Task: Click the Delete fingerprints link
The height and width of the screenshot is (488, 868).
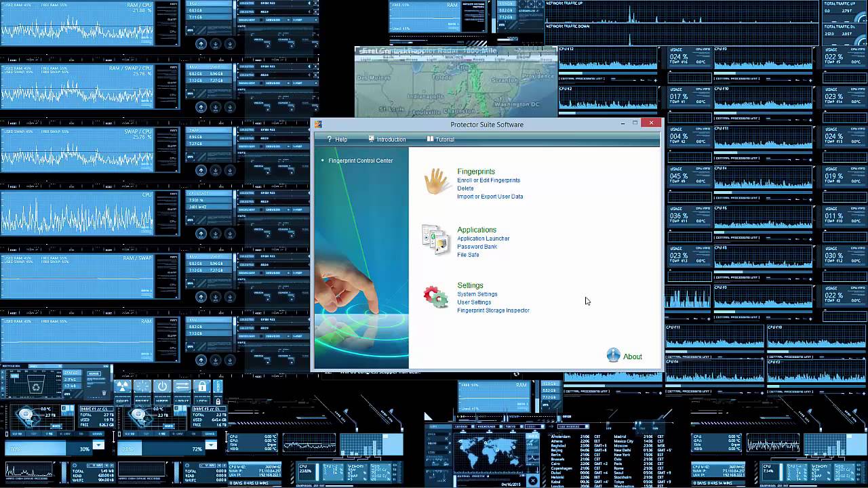Action: click(x=465, y=188)
